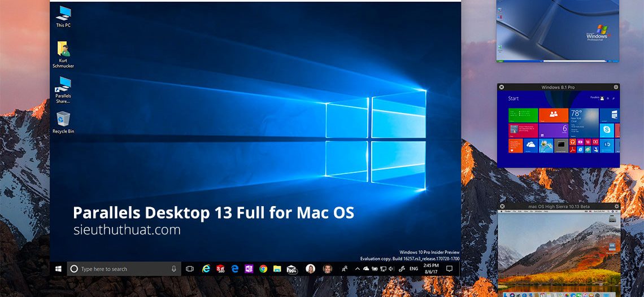This screenshot has height=297, width=644.
Task: Open the hard drive icon on macOS desktop
Action: (x=612, y=219)
